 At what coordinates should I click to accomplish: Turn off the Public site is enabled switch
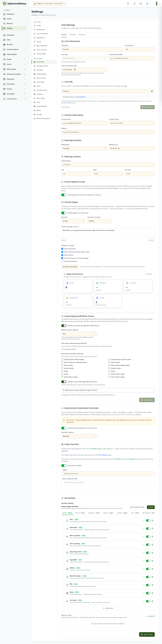pyautogui.click(x=64, y=465)
